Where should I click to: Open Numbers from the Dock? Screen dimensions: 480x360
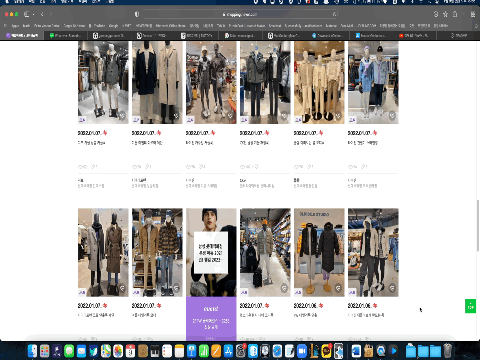pyautogui.click(x=204, y=351)
